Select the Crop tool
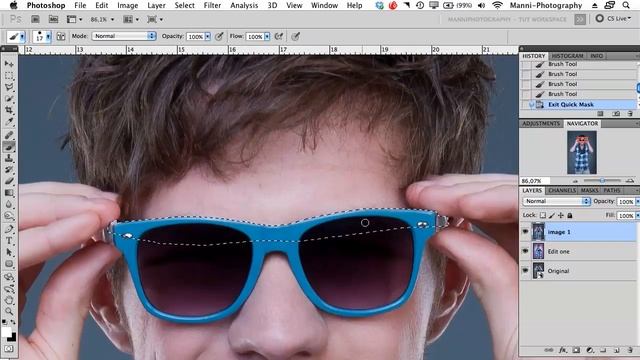Screen dimensions: 640x360 (x=9, y=110)
